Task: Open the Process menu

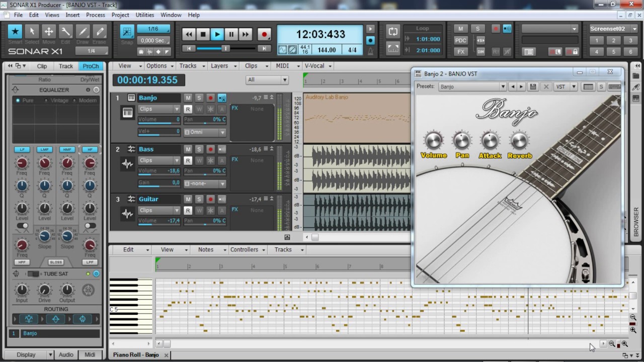Action: pyautogui.click(x=96, y=15)
